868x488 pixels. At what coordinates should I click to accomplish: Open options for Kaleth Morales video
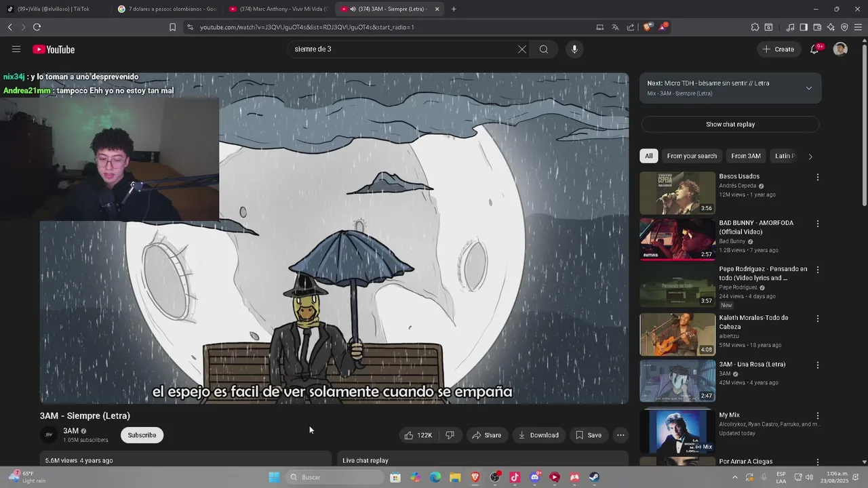coord(817,319)
